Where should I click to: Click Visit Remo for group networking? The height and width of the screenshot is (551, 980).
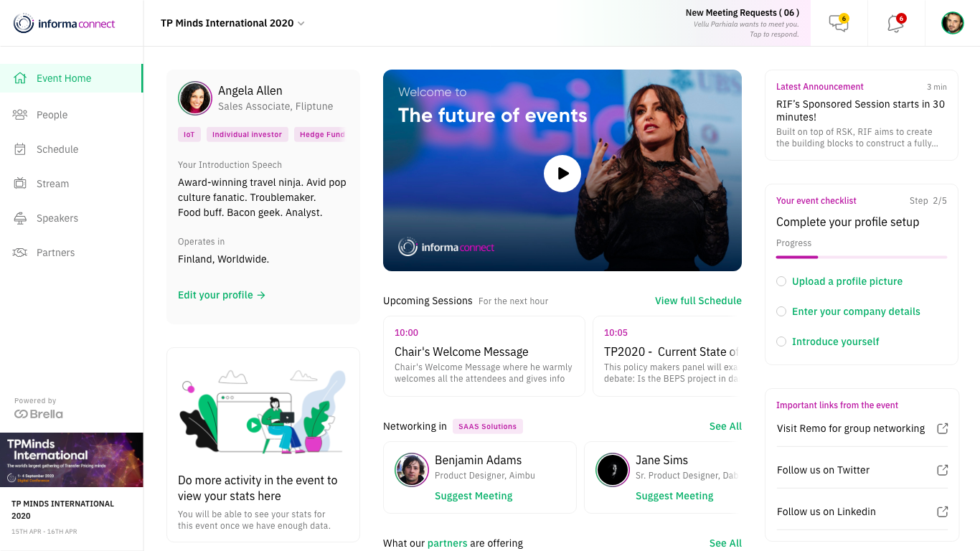(851, 428)
